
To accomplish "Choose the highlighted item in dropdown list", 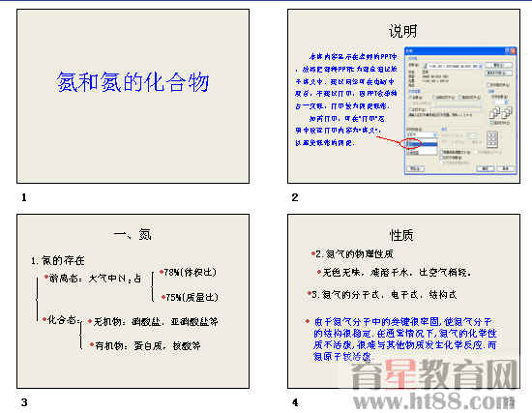I will (423, 144).
